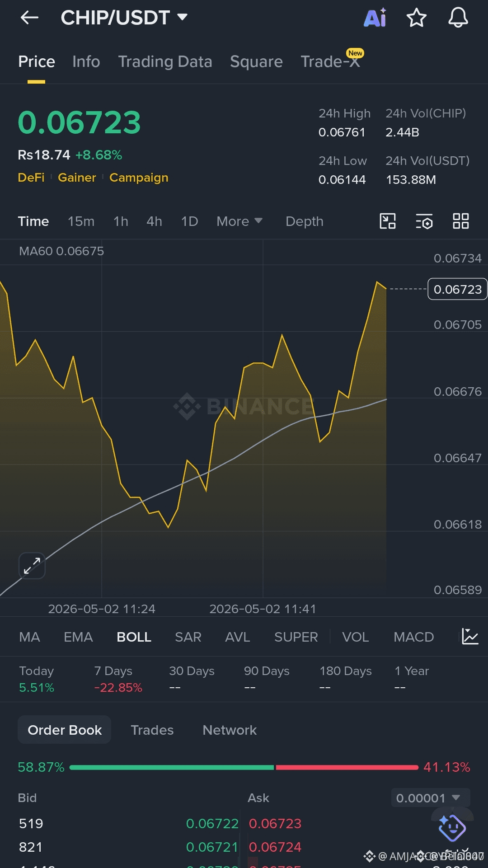Open the AI assistant icon

tap(375, 18)
